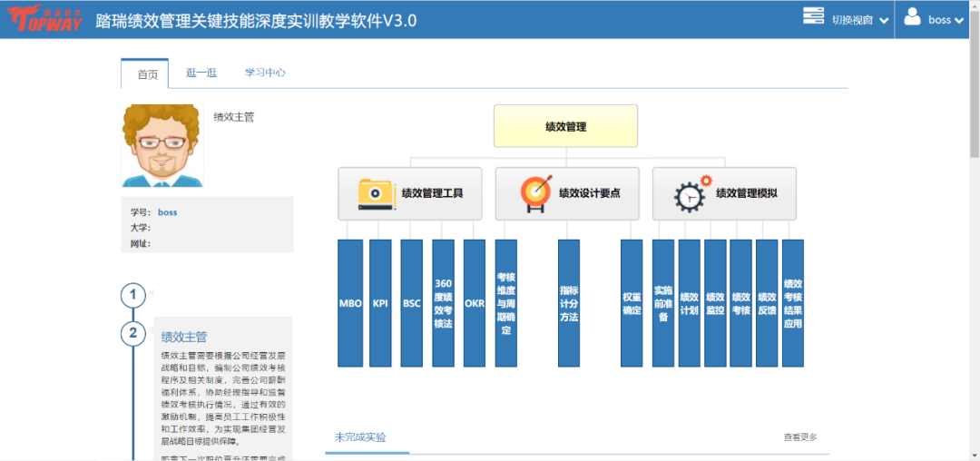980x461 pixels.
Task: Open the 切换视窗 dropdown
Action: pyautogui.click(x=859, y=20)
